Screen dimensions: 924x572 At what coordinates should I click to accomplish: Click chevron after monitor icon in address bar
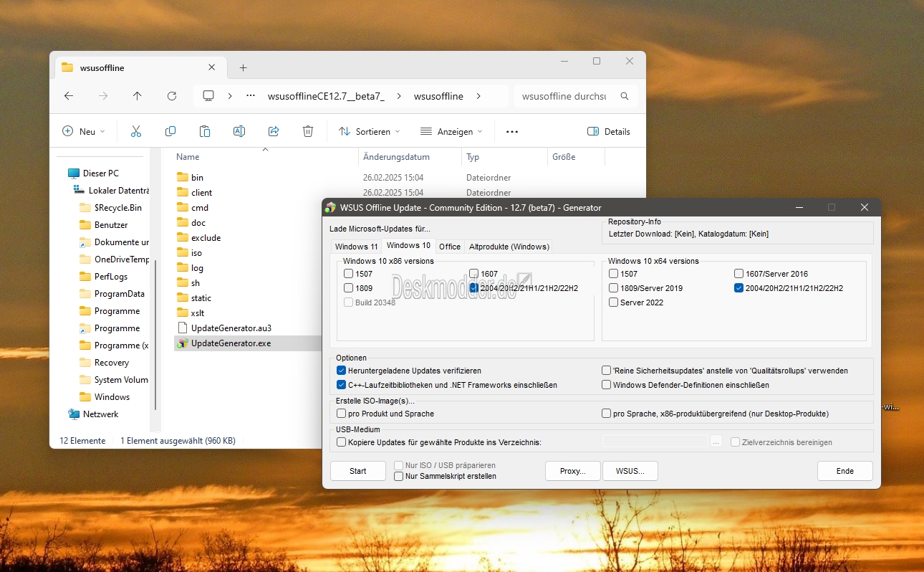(x=229, y=96)
